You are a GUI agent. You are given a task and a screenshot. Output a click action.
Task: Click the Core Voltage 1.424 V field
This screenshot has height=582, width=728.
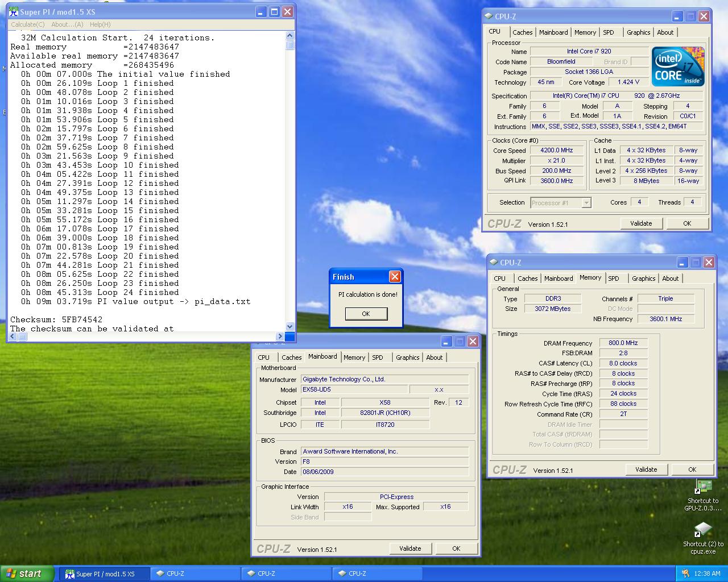(x=628, y=82)
